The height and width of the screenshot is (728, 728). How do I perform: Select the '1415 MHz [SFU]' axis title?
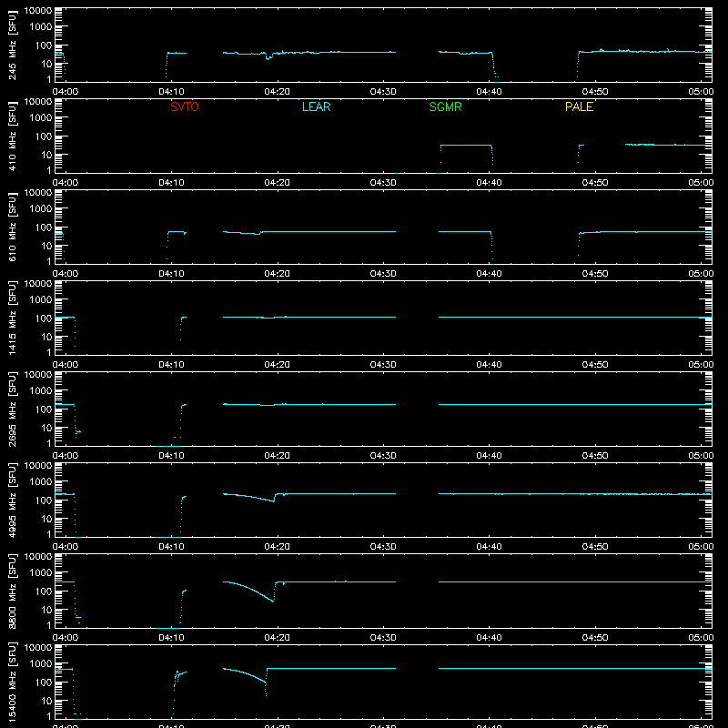(x=13, y=318)
